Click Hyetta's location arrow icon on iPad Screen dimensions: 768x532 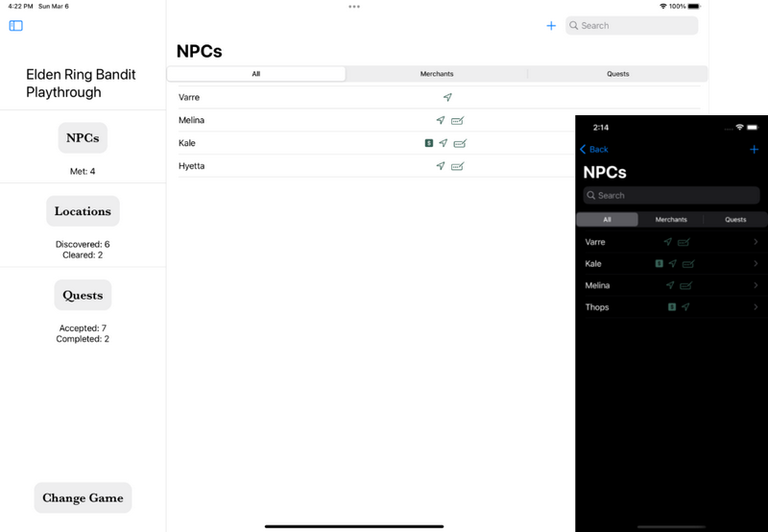441,166
